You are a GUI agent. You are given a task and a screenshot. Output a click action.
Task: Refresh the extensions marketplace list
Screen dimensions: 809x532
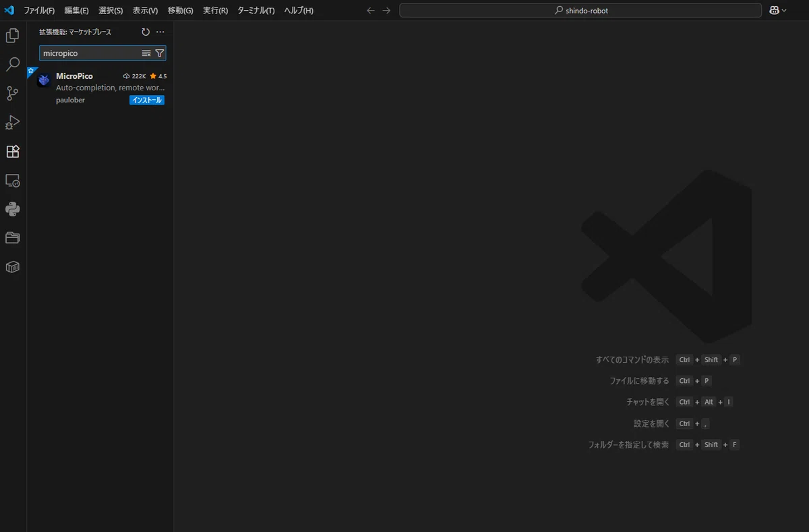[x=146, y=32]
